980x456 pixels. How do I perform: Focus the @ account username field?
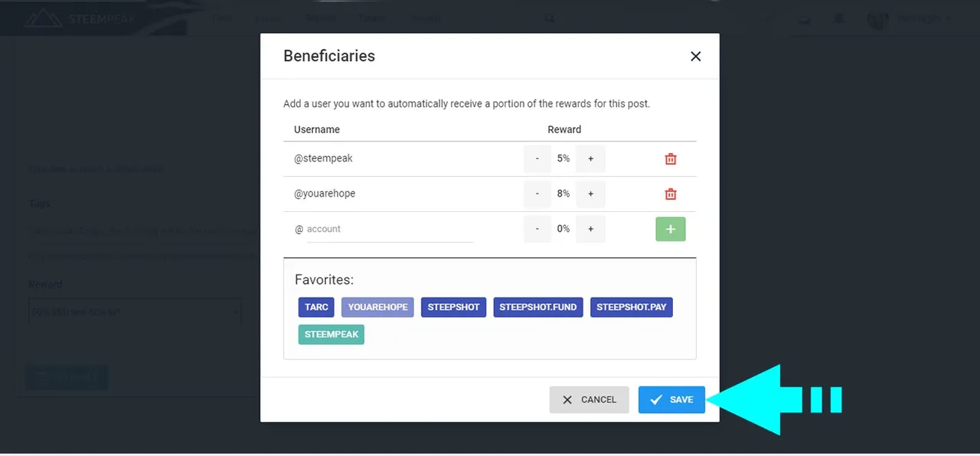pyautogui.click(x=390, y=230)
